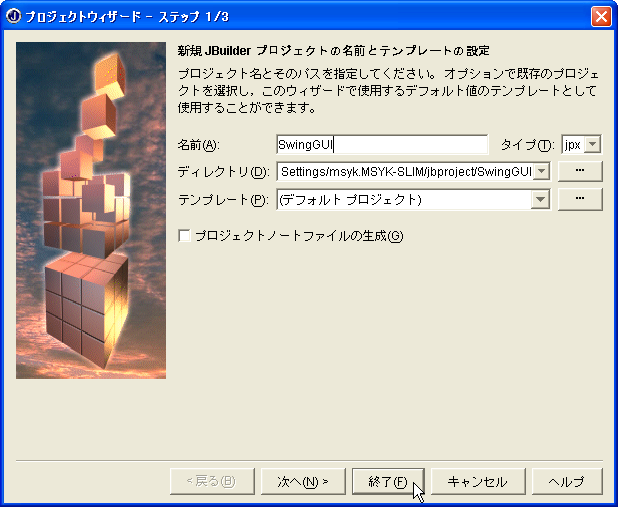The height and width of the screenshot is (507, 618).
Task: Click the JBuilder icon in the title bar
Action: point(13,17)
